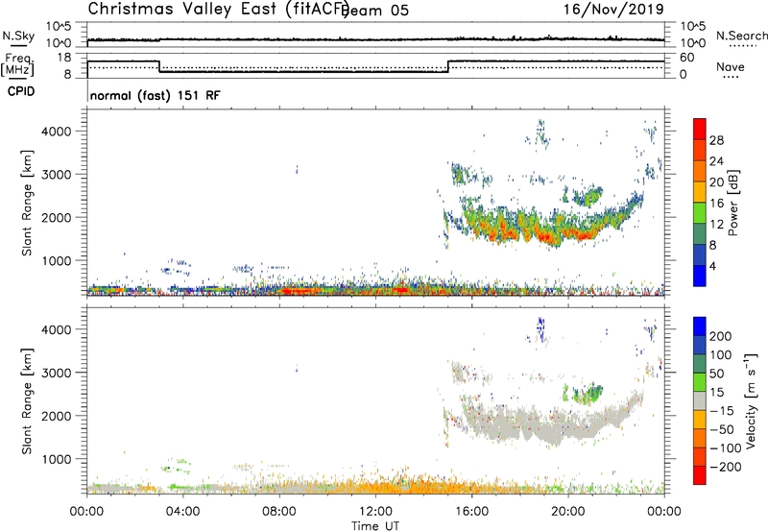The width and height of the screenshot is (768, 532).
Task: Click the '12:00' time axis label
Action: [x=375, y=512]
